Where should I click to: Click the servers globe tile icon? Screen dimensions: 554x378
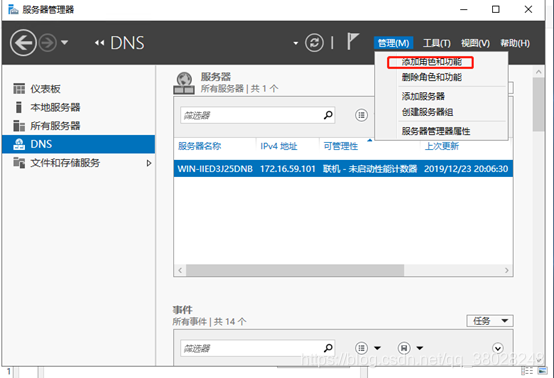(x=184, y=83)
